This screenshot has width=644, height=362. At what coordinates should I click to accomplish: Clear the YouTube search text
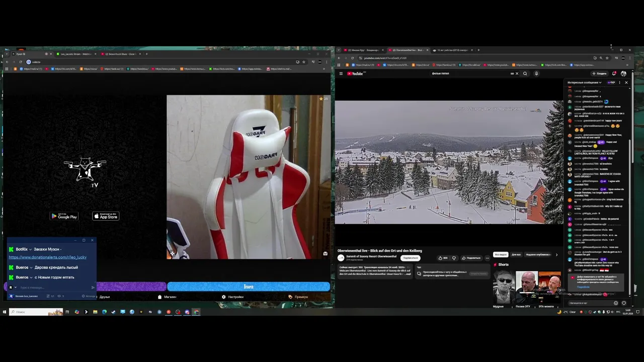[517, 73]
